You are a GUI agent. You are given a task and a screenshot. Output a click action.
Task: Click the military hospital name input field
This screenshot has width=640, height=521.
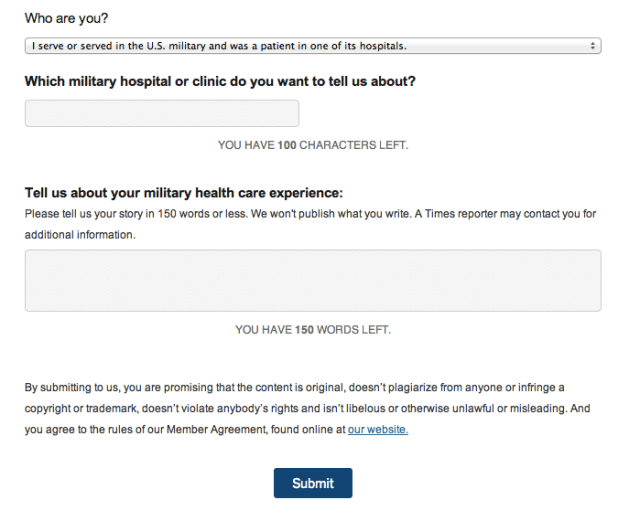tap(161, 114)
